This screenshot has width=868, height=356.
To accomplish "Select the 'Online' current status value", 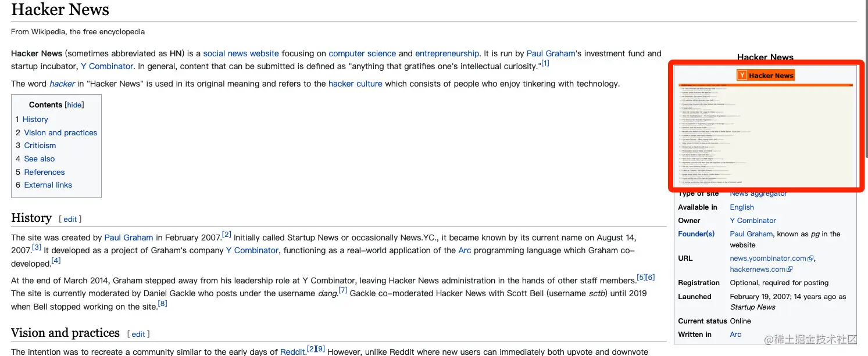I will coord(741,321).
